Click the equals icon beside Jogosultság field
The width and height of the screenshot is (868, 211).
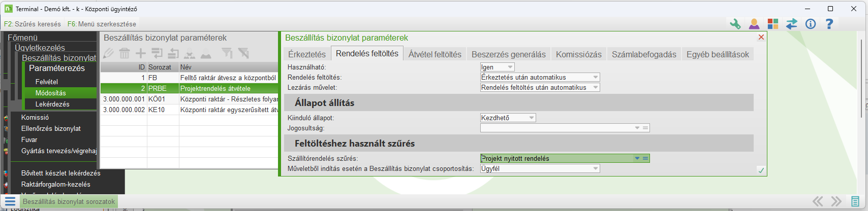point(645,128)
